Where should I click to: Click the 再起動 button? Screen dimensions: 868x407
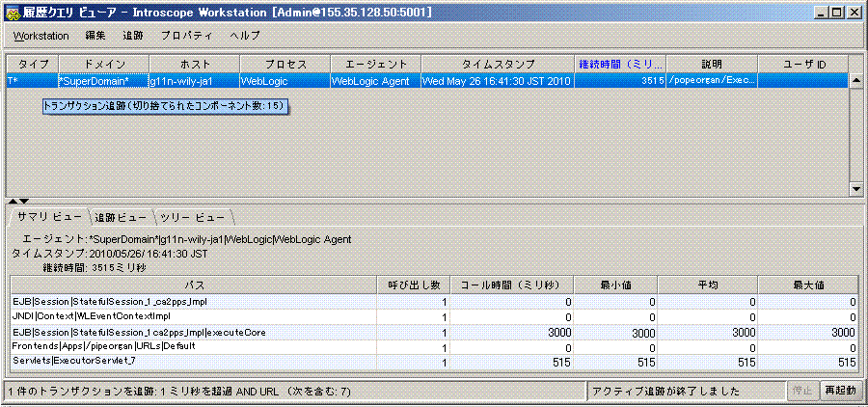pos(839,391)
